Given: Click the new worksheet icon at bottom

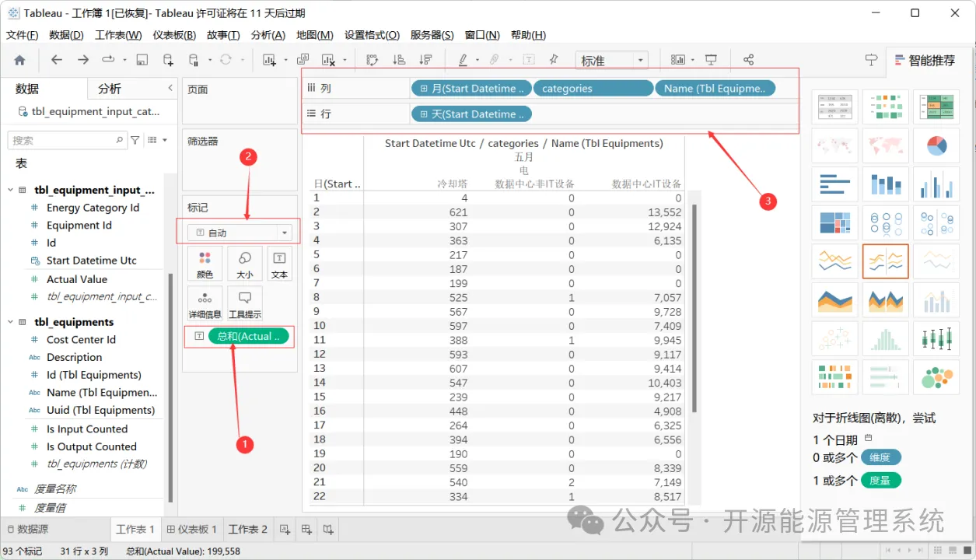Looking at the screenshot, I should [285, 530].
